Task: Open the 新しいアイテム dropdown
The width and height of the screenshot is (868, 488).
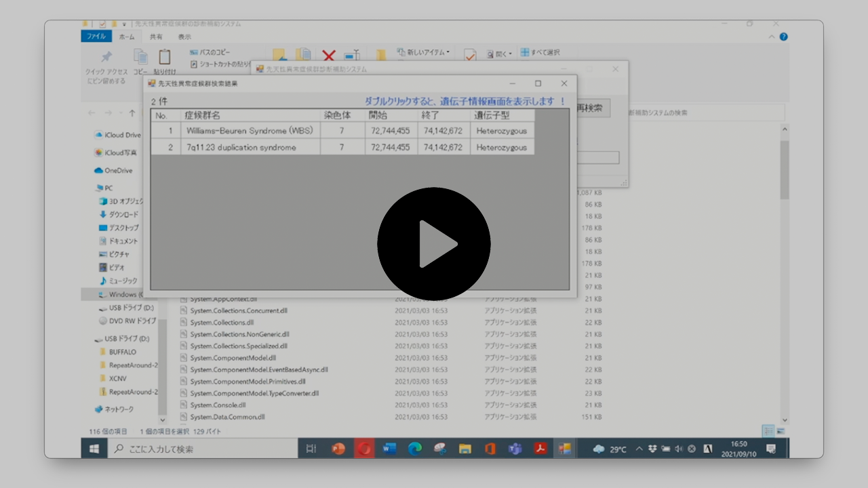Action: (427, 52)
